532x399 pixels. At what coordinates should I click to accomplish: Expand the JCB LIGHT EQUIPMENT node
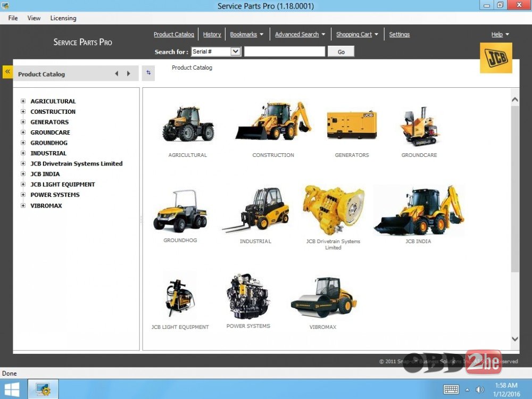point(23,184)
